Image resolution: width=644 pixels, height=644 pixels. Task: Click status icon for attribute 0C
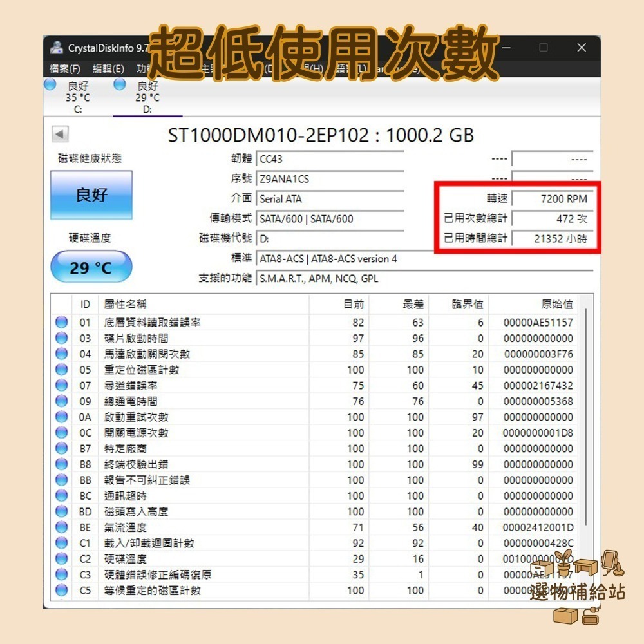(62, 433)
